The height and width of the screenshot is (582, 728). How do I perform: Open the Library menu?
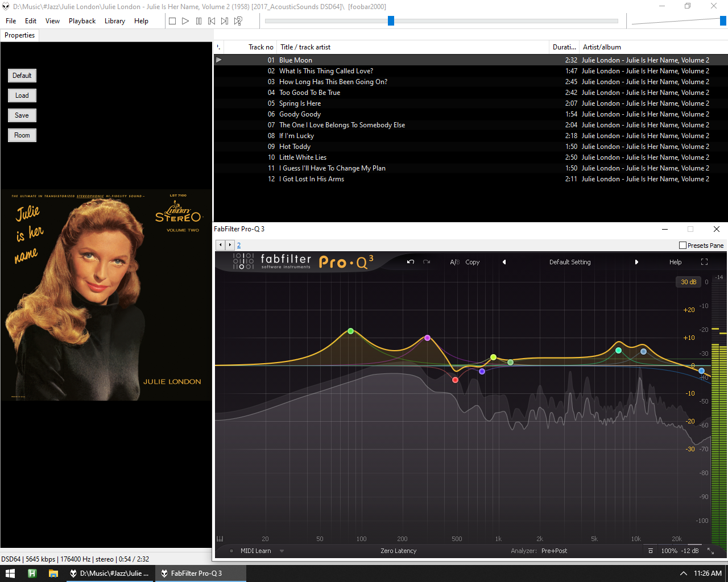tap(114, 21)
